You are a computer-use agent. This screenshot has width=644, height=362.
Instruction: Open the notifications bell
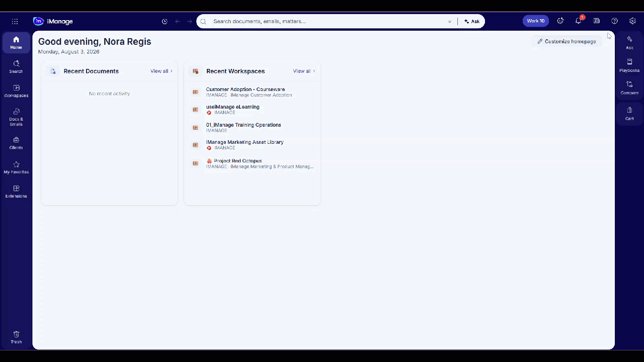click(x=579, y=21)
